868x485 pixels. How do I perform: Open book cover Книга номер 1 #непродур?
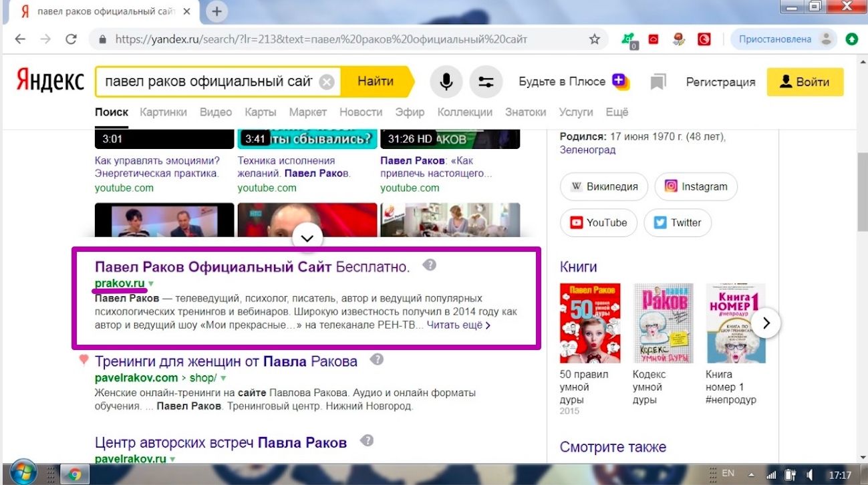tap(735, 323)
